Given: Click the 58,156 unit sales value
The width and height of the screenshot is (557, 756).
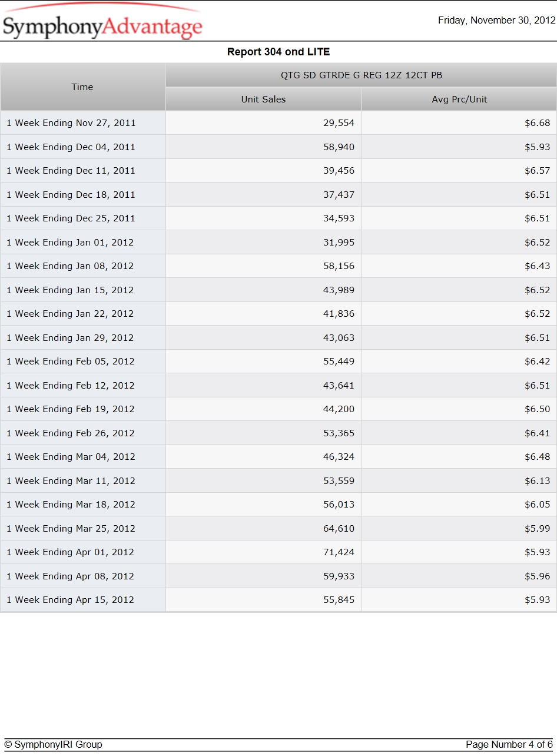Looking at the screenshot, I should tap(339, 266).
